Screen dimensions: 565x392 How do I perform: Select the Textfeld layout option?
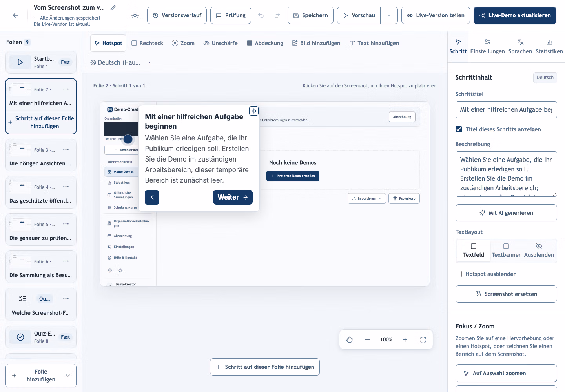474,250
